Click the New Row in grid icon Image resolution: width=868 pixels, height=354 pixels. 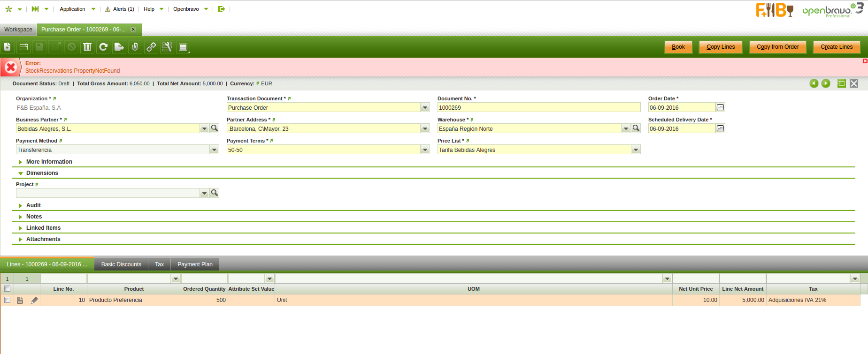click(x=23, y=47)
